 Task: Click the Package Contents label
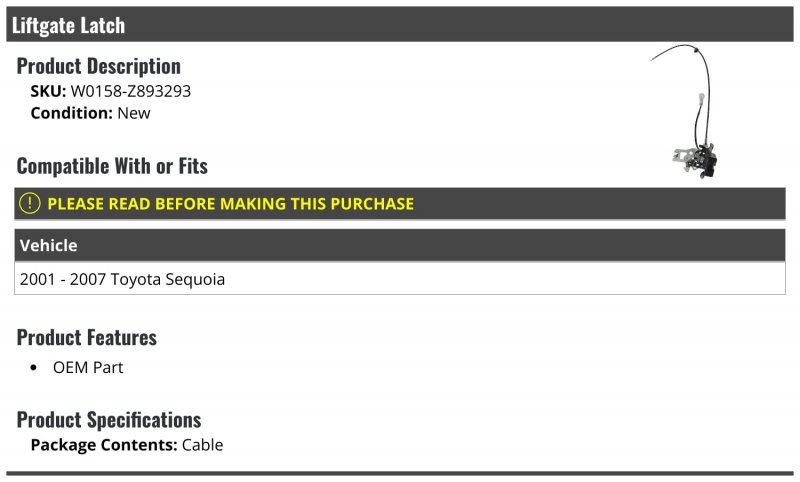(x=104, y=445)
